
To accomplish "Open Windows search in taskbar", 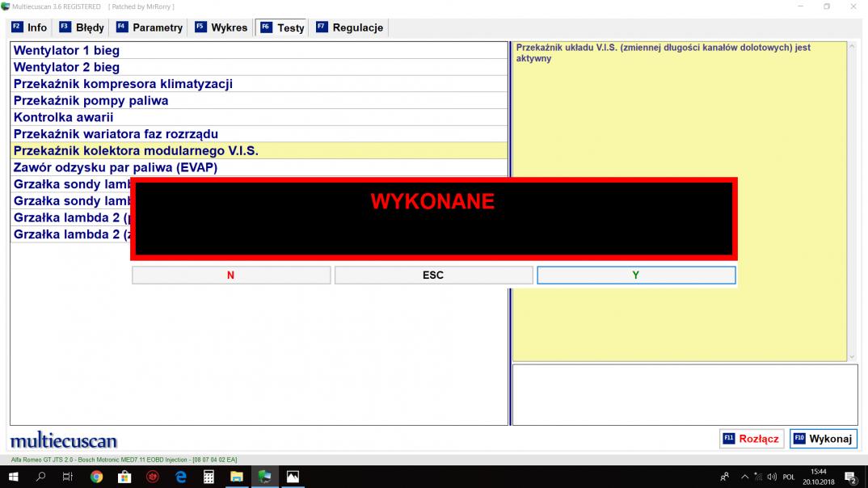I will coord(40,477).
